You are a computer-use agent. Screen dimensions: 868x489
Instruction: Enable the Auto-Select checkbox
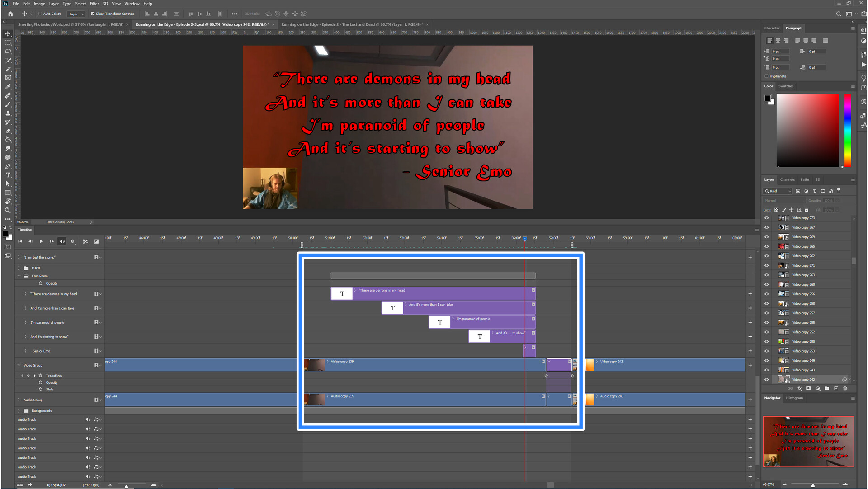pyautogui.click(x=40, y=14)
